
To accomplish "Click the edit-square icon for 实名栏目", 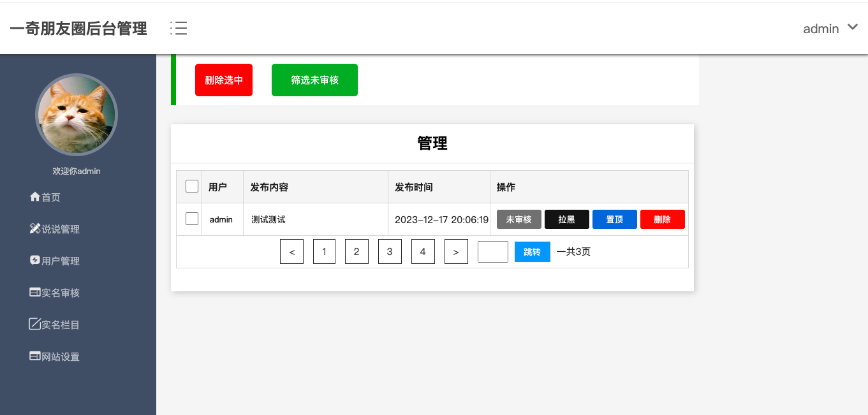I will click(x=36, y=324).
